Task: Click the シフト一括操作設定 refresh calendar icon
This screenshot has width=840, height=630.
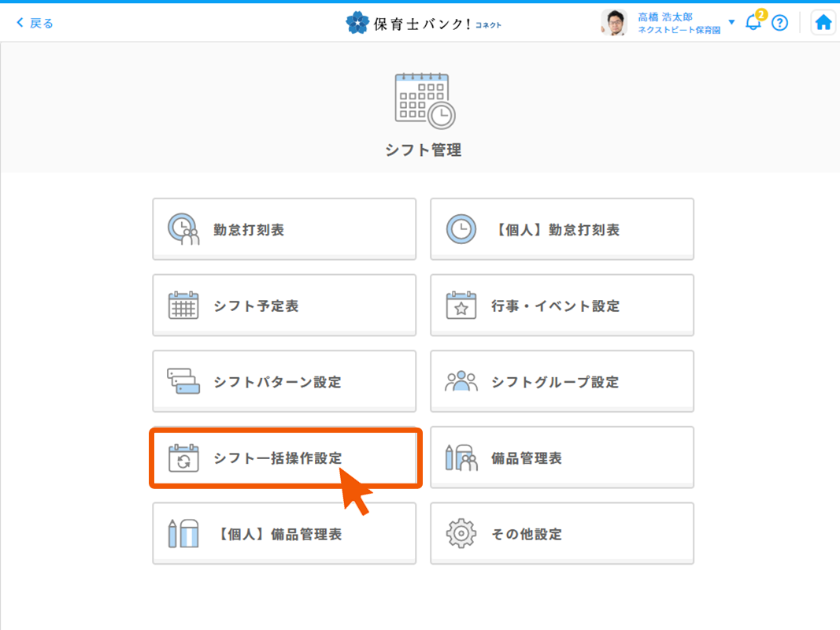Action: click(183, 458)
